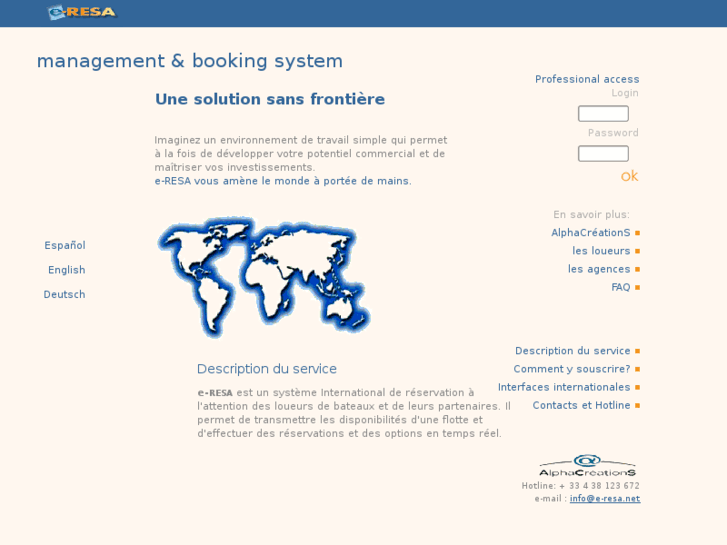Click the info@e-resa.net email link

(605, 499)
